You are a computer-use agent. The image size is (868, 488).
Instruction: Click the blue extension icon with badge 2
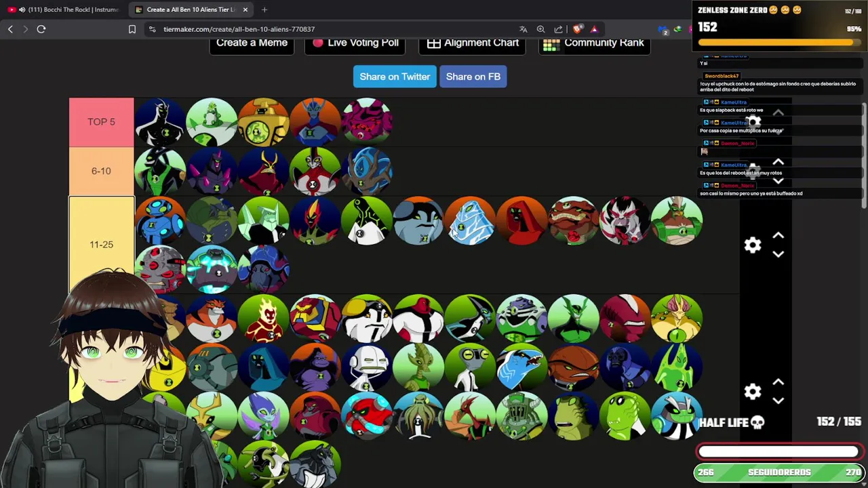(x=663, y=29)
